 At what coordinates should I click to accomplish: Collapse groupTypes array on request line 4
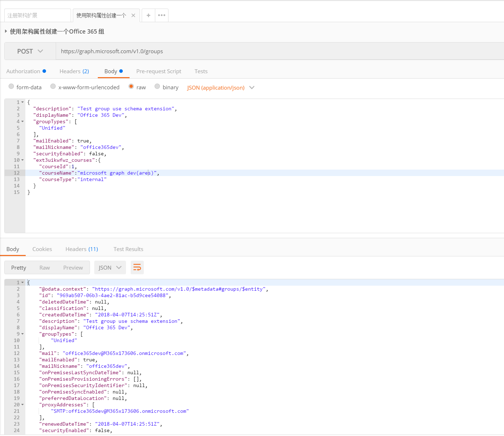[x=22, y=122]
